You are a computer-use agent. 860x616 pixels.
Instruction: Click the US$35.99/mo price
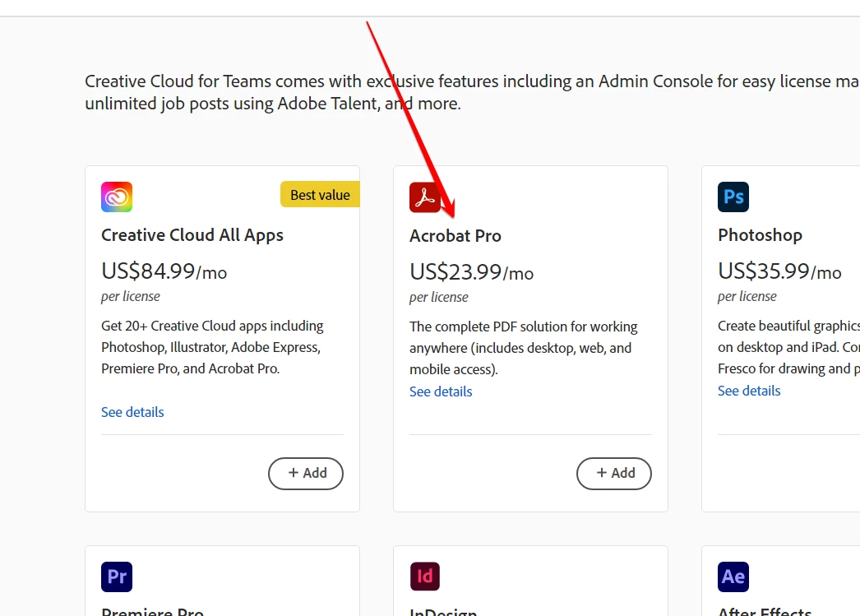779,271
